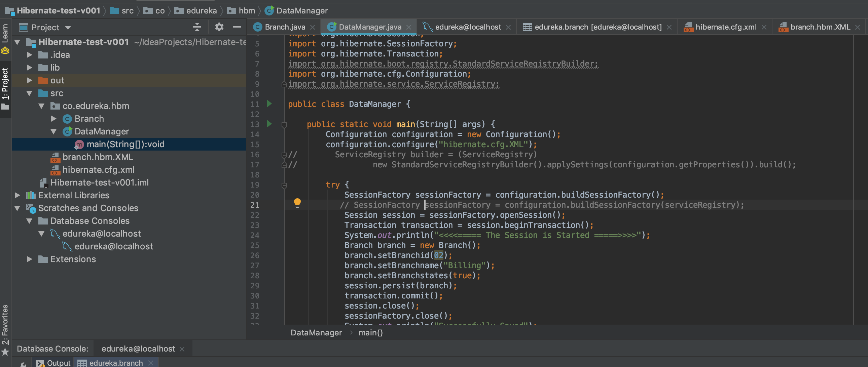Click the main() breadcrumb below editor
Image resolution: width=868 pixels, height=367 pixels.
pos(370,333)
